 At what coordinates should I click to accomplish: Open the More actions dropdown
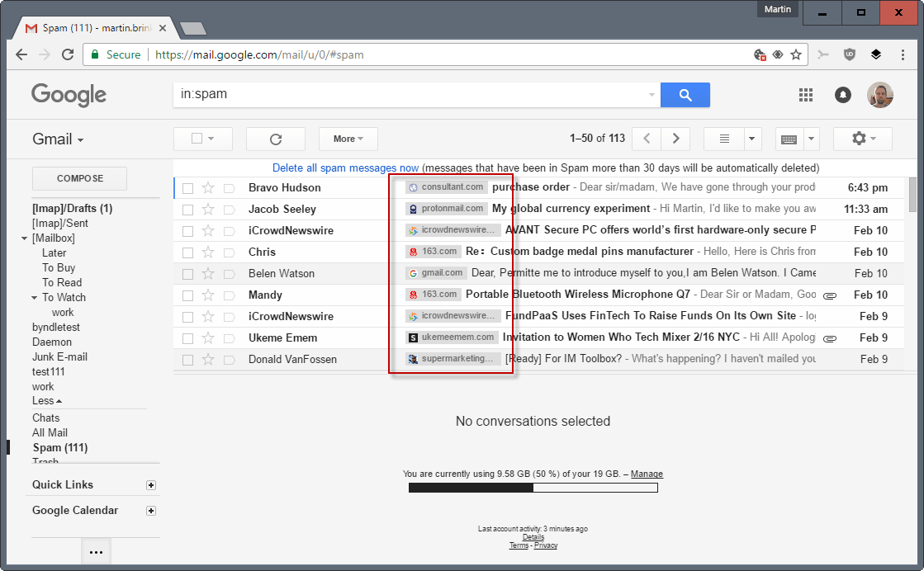pyautogui.click(x=348, y=139)
